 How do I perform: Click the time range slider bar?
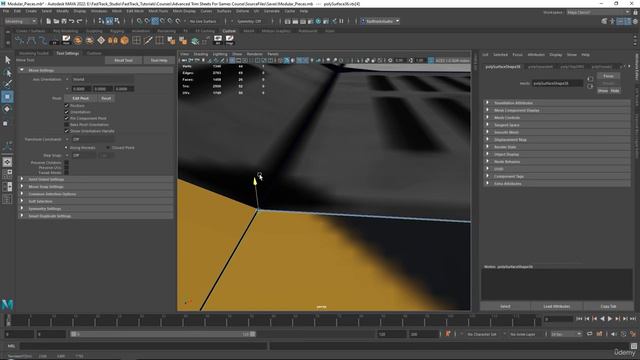(x=163, y=334)
